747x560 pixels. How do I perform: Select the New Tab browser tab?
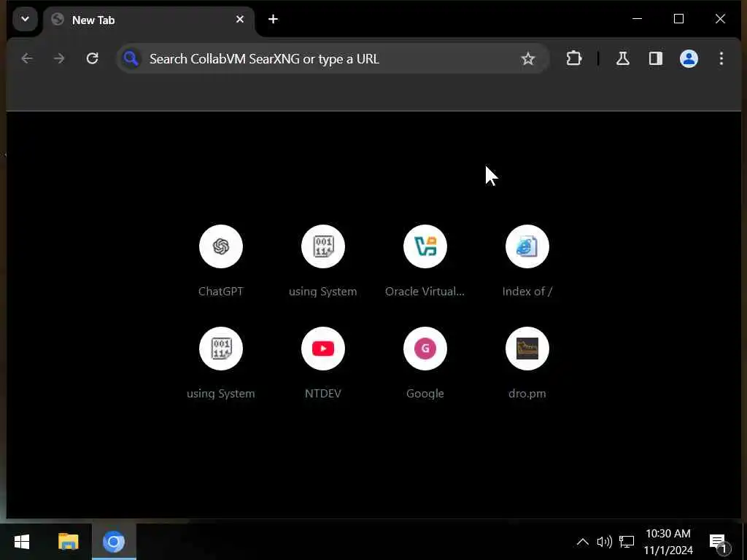[x=149, y=20]
